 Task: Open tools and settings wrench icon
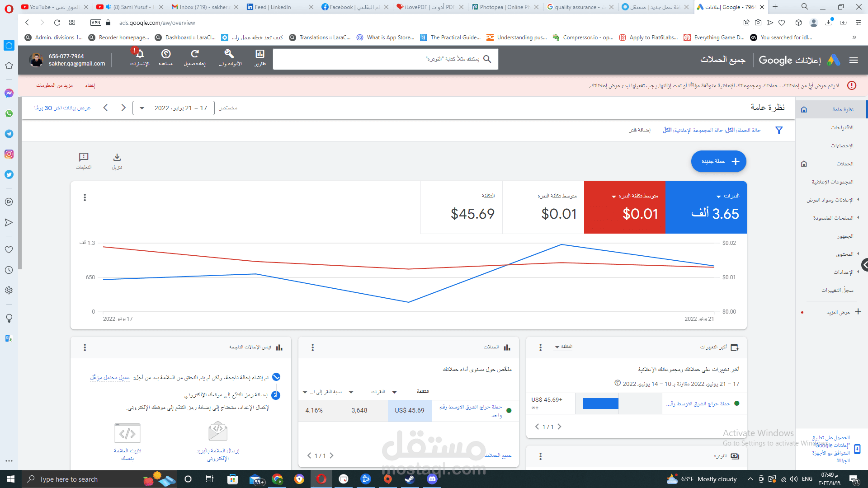pos(230,55)
